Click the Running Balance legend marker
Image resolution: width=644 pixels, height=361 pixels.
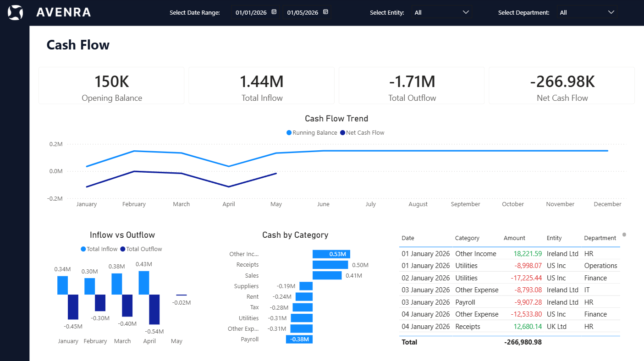289,133
